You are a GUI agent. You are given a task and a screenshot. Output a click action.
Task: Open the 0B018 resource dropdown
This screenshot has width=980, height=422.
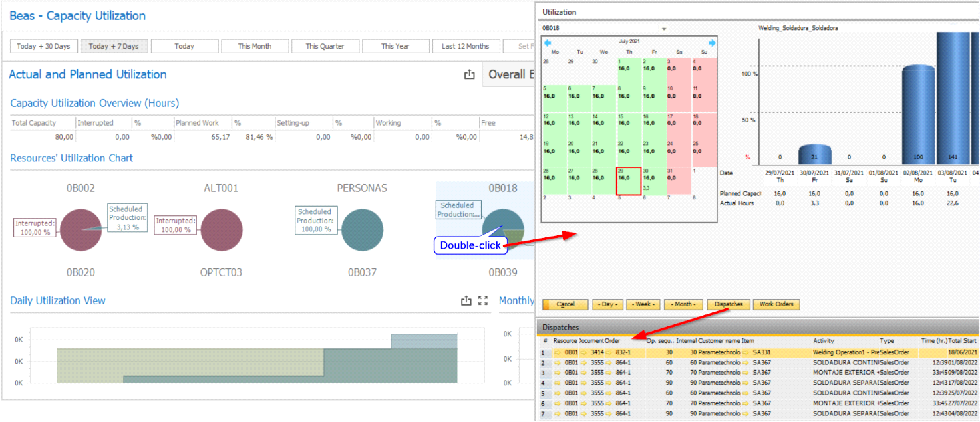[663, 29]
